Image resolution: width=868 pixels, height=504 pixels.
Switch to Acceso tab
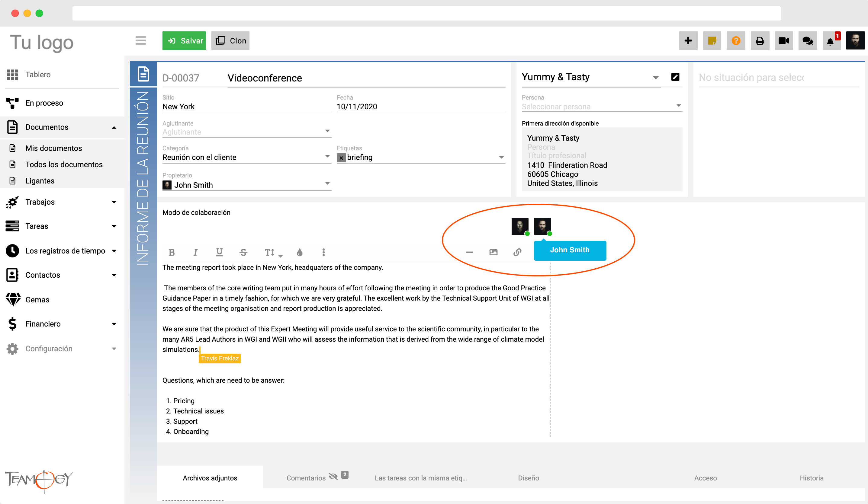point(706,478)
